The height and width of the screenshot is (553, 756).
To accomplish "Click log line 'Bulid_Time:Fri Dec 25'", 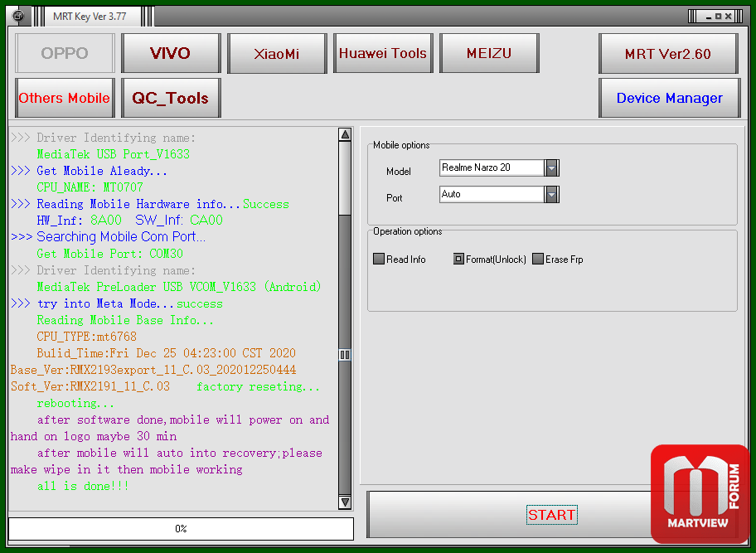I will pos(167,353).
